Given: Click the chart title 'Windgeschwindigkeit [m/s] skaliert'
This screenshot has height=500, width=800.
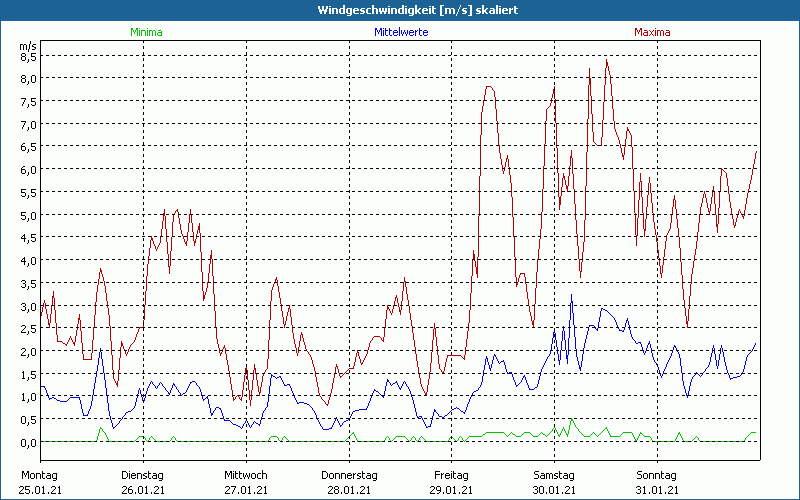Looking at the screenshot, I should [418, 10].
